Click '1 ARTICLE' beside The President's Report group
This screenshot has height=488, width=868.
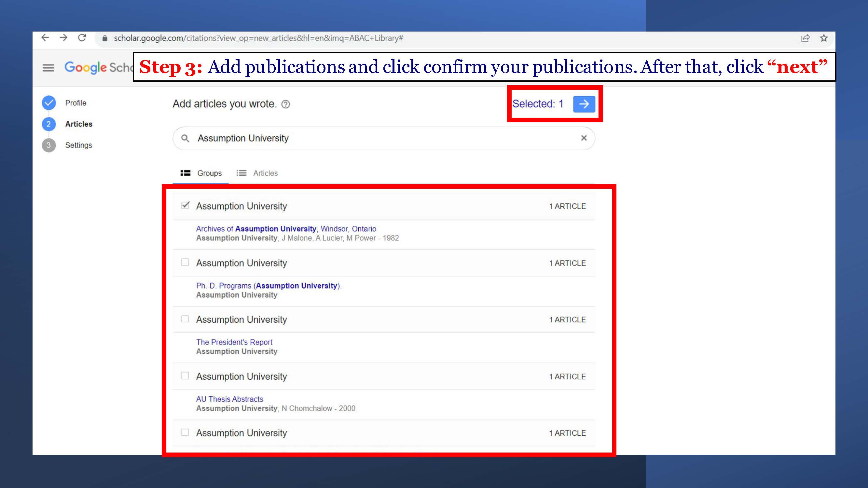567,319
